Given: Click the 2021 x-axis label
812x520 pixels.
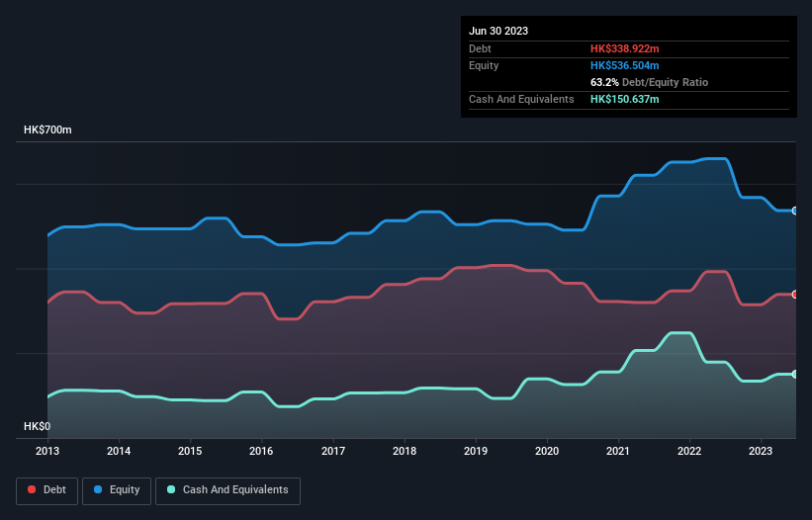Looking at the screenshot, I should (619, 451).
